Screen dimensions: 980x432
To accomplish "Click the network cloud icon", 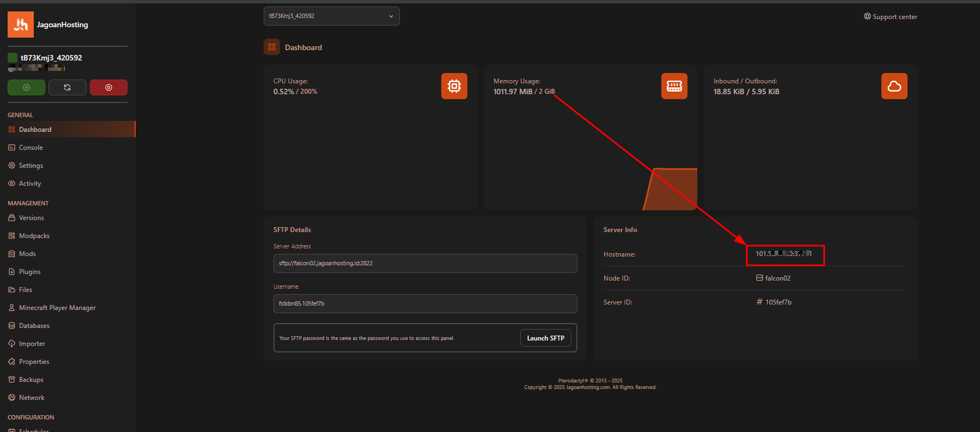I will [894, 86].
